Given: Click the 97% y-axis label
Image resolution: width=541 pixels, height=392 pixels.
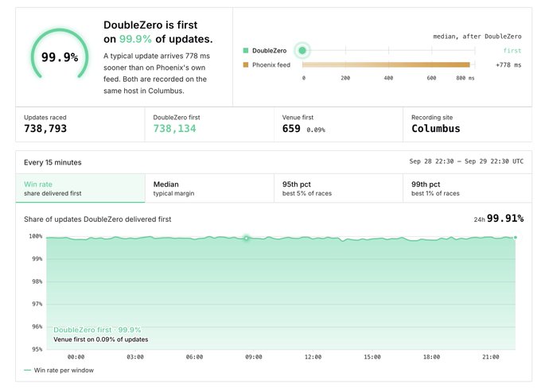Looking at the screenshot, I should click(37, 304).
